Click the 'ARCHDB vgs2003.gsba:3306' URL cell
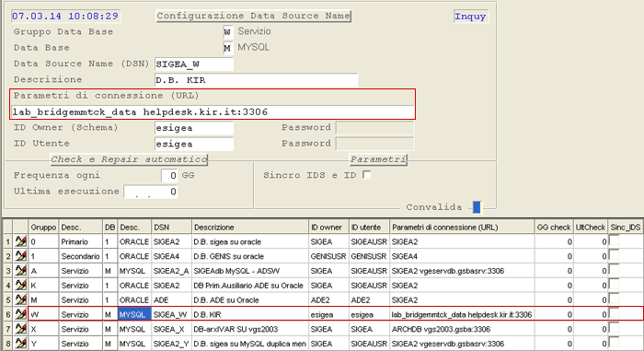Viewport: 644px width, 351px height. 462,329
